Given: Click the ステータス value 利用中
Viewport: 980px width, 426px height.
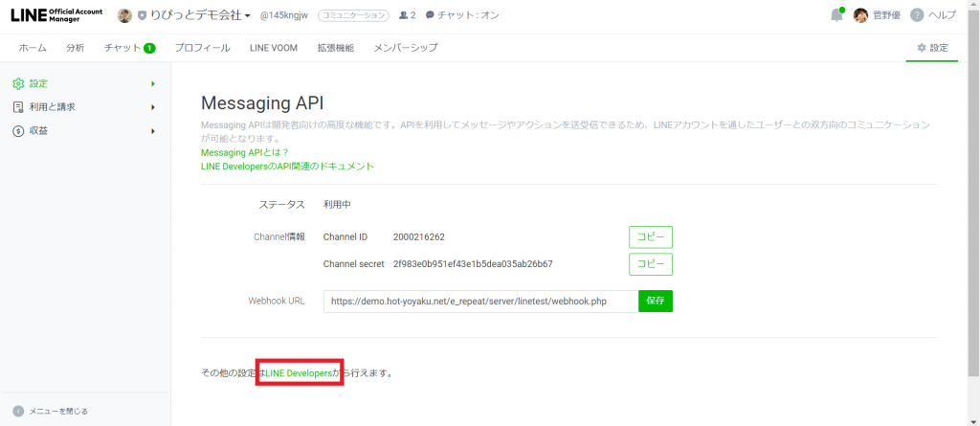Looking at the screenshot, I should [x=338, y=205].
